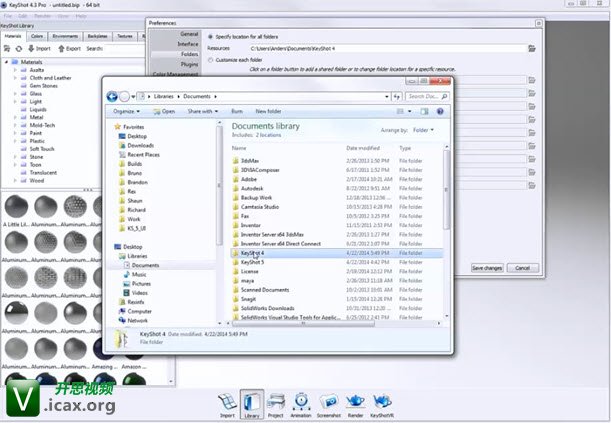Click the Screenshot camera icon
Image resolution: width=611 pixels, height=423 pixels.
pos(328,401)
